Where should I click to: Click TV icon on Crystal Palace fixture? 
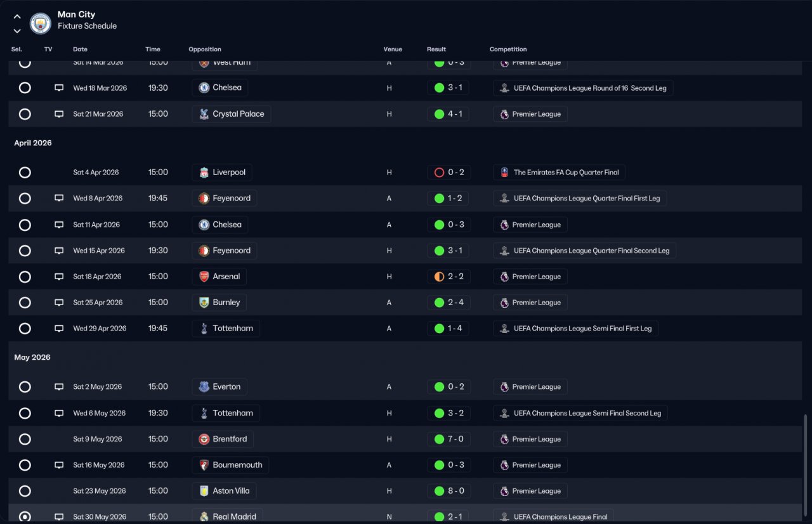click(x=59, y=114)
